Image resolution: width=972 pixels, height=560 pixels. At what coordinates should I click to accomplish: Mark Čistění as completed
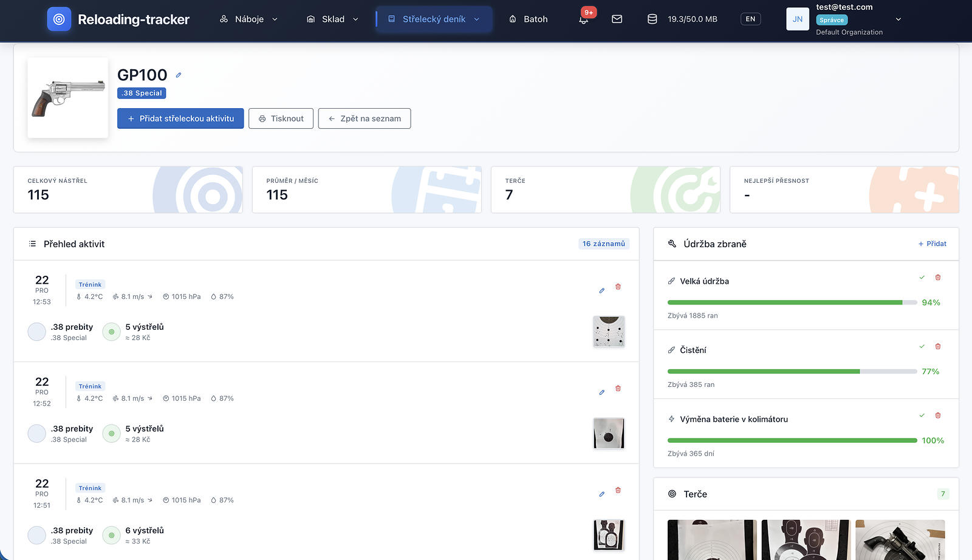click(x=922, y=347)
